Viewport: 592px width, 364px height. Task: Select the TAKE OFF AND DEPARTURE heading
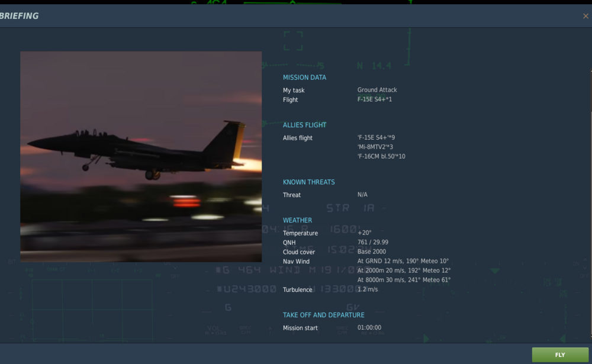click(324, 315)
